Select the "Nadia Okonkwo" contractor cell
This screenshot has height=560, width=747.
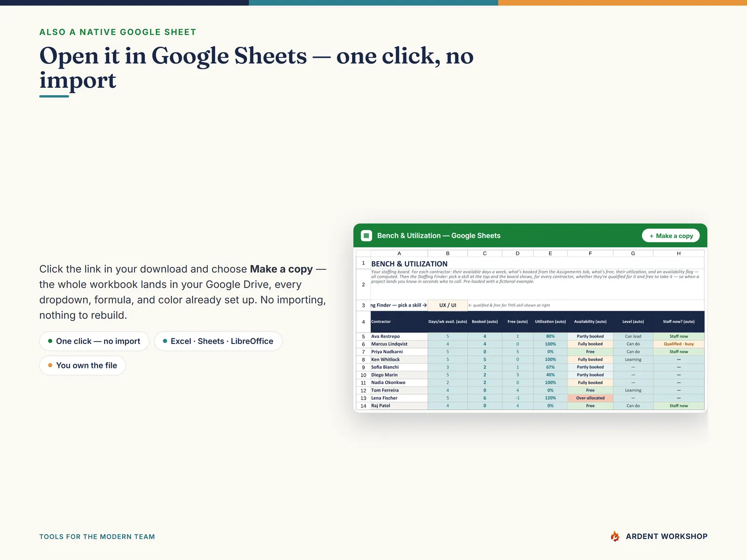tap(399, 383)
